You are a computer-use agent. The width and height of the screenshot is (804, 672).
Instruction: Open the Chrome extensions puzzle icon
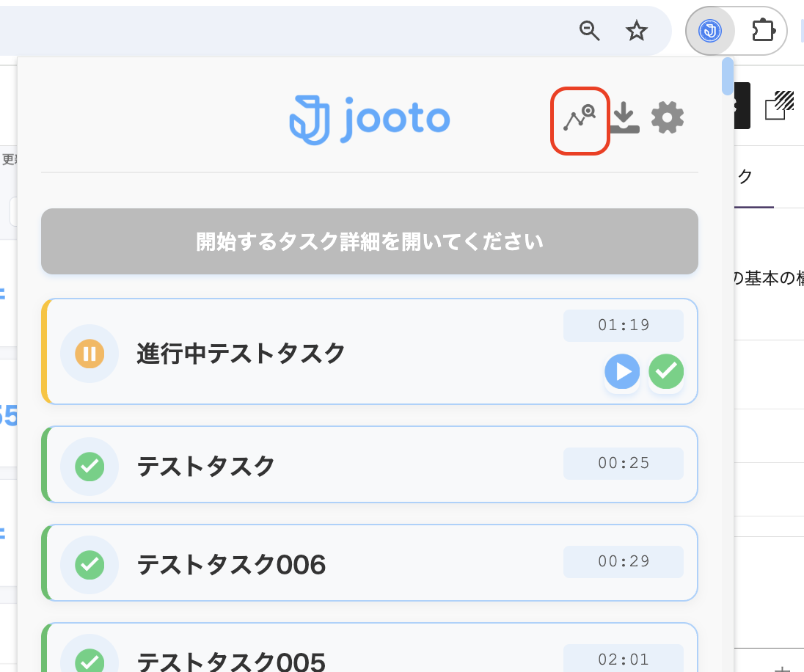[x=764, y=31]
